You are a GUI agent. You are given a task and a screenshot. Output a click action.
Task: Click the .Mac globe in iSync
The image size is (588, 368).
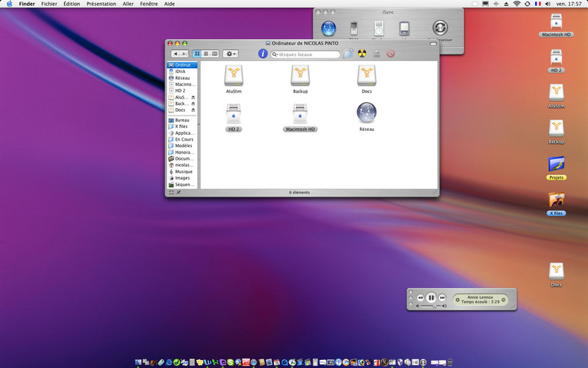[329, 29]
